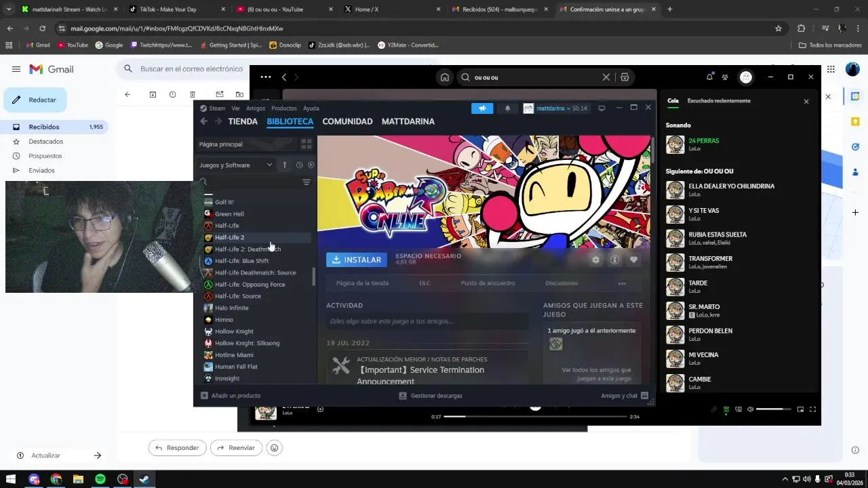Add game to favorites with heart icon
This screenshot has height=488, width=868.
coord(633,260)
